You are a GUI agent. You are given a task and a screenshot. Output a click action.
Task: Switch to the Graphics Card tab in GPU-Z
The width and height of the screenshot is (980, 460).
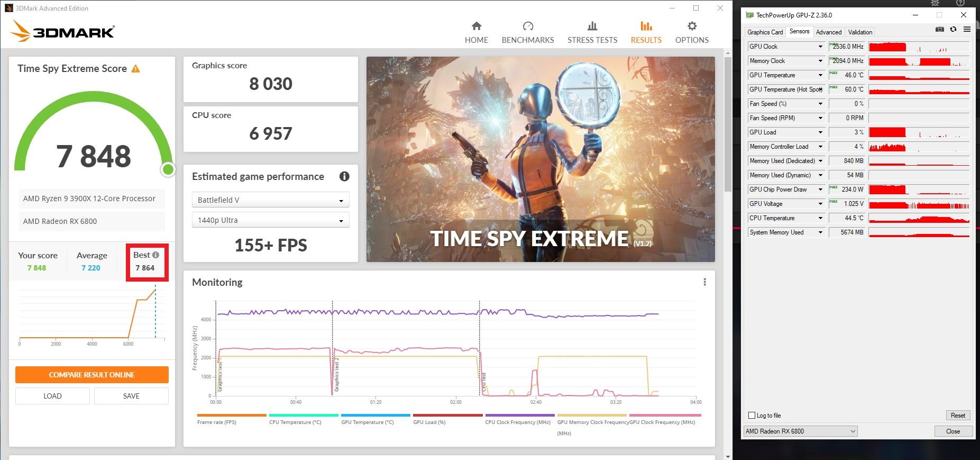pos(765,32)
